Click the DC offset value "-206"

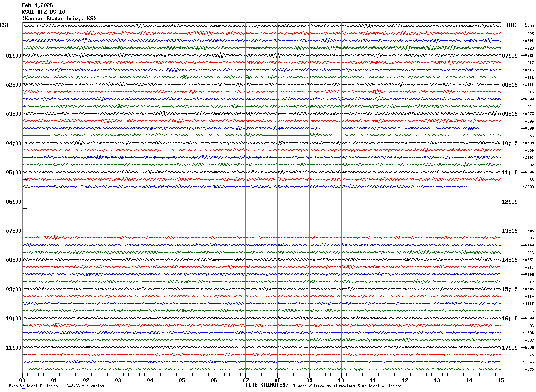[x=529, y=253]
